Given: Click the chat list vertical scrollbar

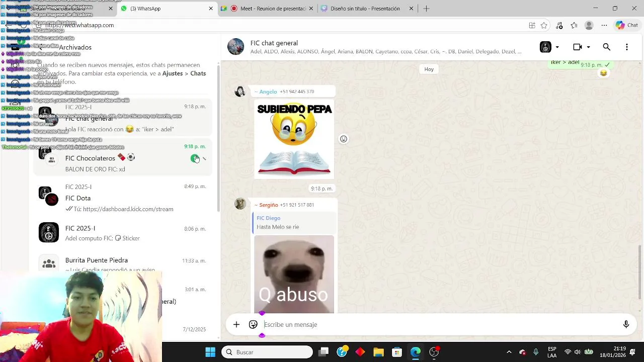Looking at the screenshot, I should coord(218,138).
